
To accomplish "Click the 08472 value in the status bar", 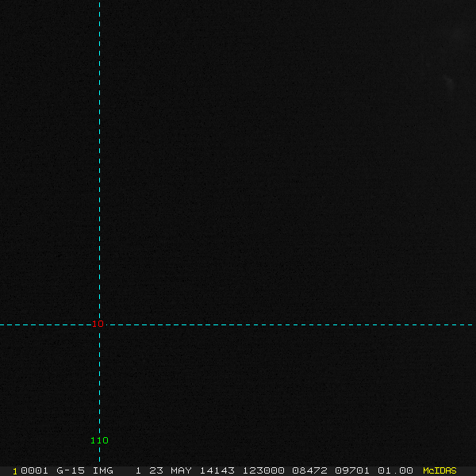I will point(309,470).
